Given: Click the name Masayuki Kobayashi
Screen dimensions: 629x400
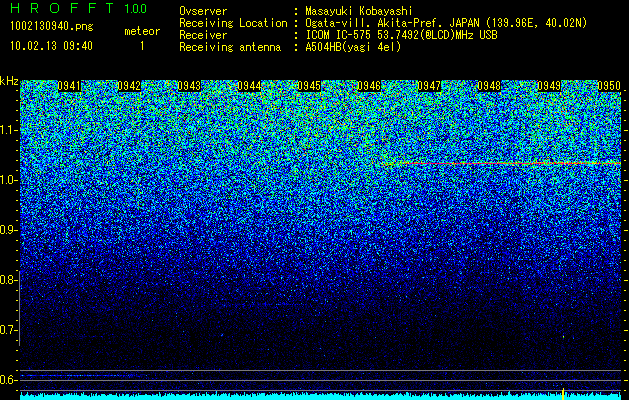Looking at the screenshot, I should (x=358, y=11).
